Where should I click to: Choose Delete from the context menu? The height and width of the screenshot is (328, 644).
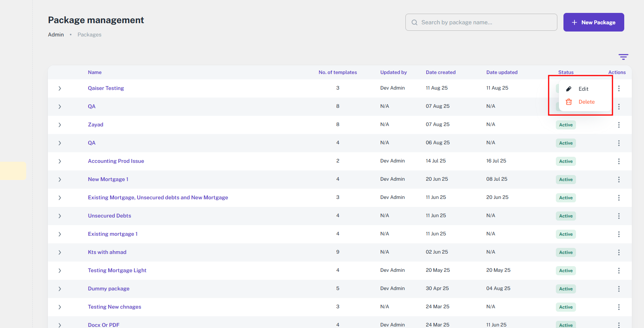point(586,102)
